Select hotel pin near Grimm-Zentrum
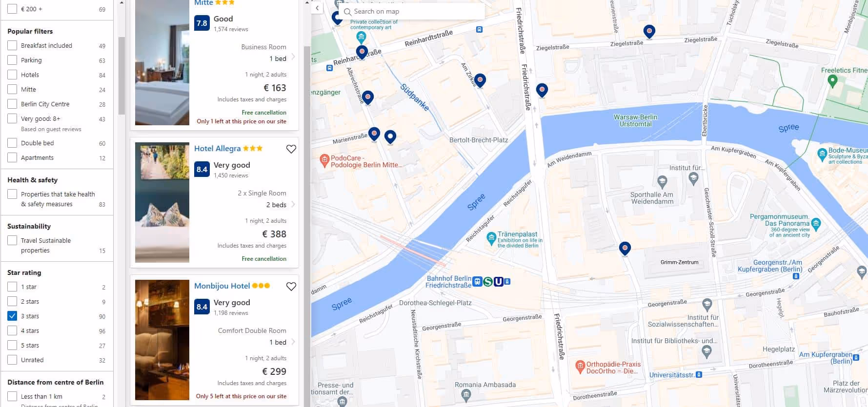 [625, 249]
